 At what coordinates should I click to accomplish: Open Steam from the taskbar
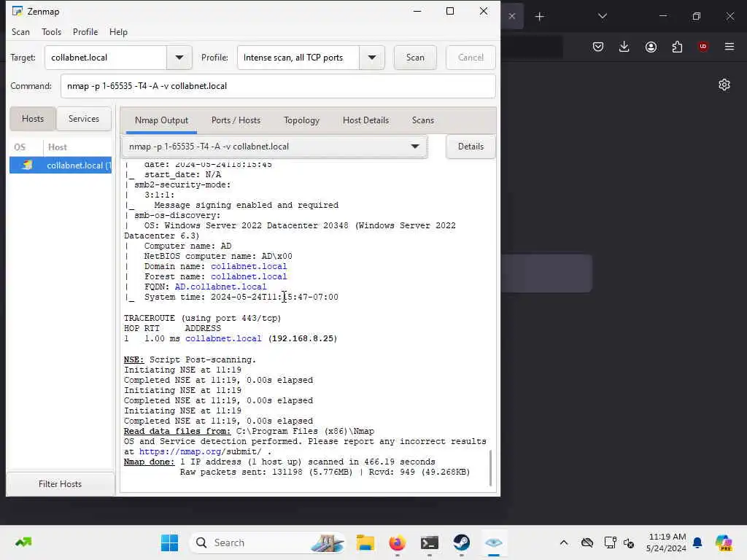coord(461,542)
